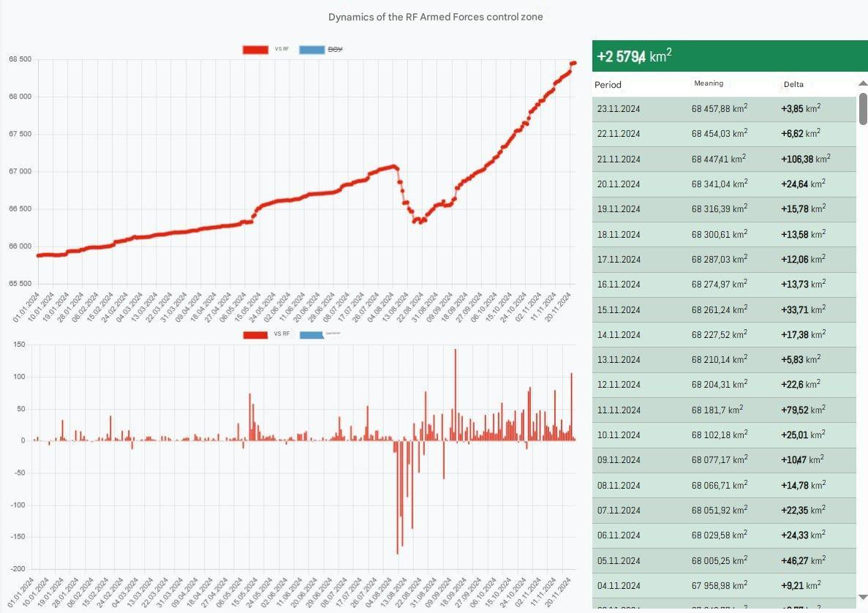The height and width of the screenshot is (613, 868).
Task: Sort table by Delta column header
Action: pos(793,85)
